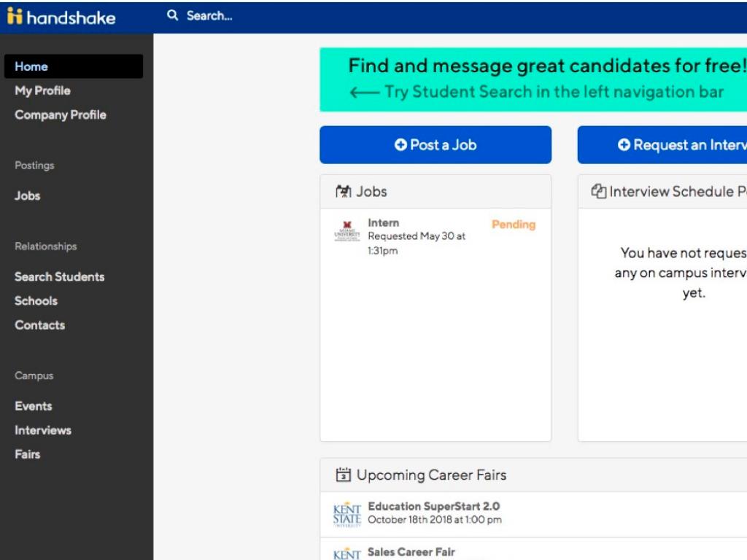Click the plus icon on Request an Interview
Image resolution: width=747 pixels, height=560 pixels.
tap(624, 145)
